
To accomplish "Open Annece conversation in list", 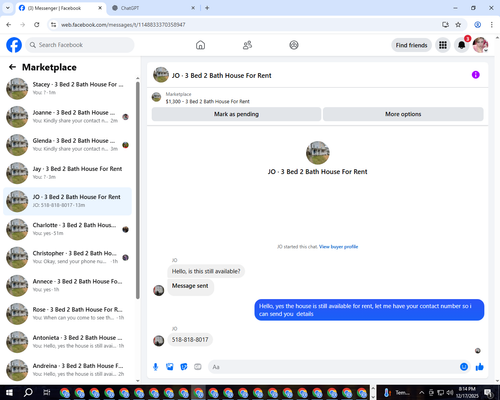I will 67,285.
